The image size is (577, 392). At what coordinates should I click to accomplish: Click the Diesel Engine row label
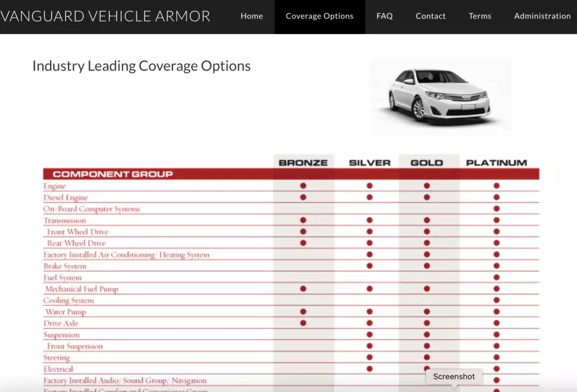pos(65,197)
